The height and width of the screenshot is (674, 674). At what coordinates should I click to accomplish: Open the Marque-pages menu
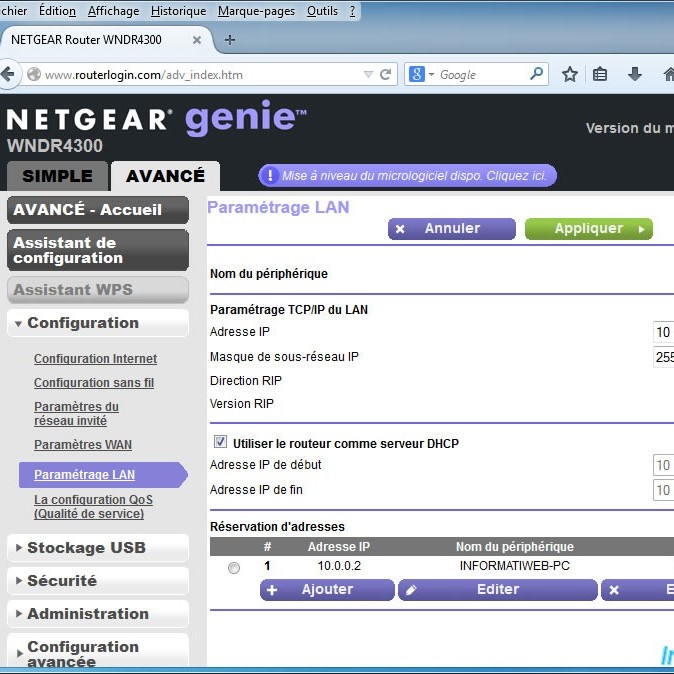(256, 11)
